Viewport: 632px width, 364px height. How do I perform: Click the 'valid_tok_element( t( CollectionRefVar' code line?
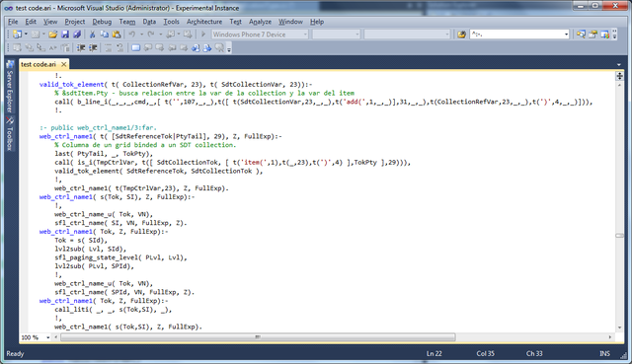(x=176, y=84)
